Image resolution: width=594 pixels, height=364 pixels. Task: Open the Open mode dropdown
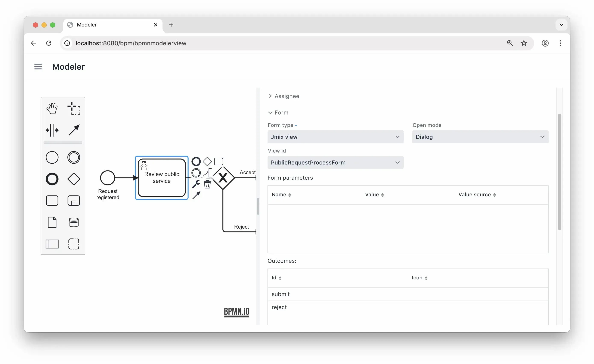(480, 137)
